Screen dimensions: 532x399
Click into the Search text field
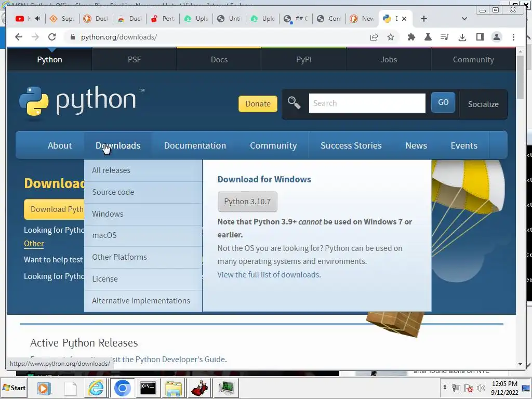(367, 103)
